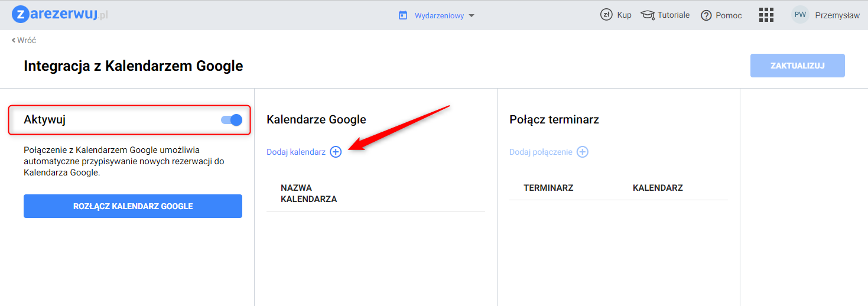Click the TERMINARZ column header

tap(548, 188)
